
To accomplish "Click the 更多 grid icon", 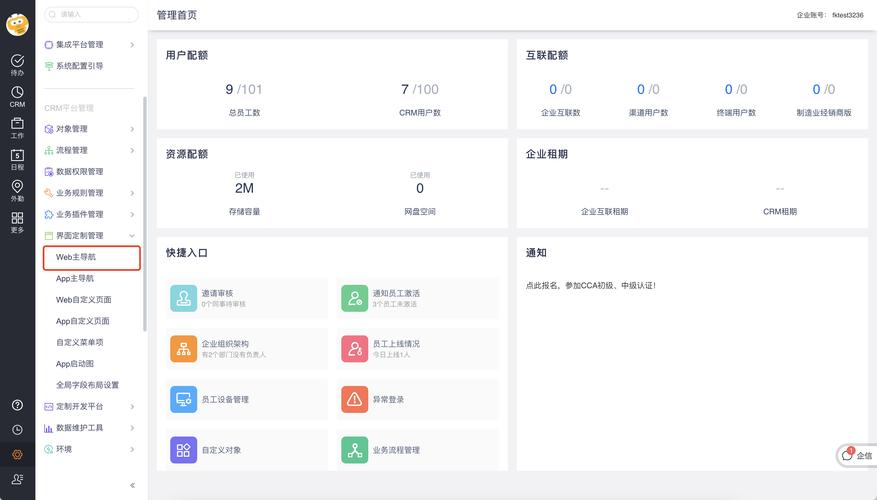I will (x=17, y=219).
